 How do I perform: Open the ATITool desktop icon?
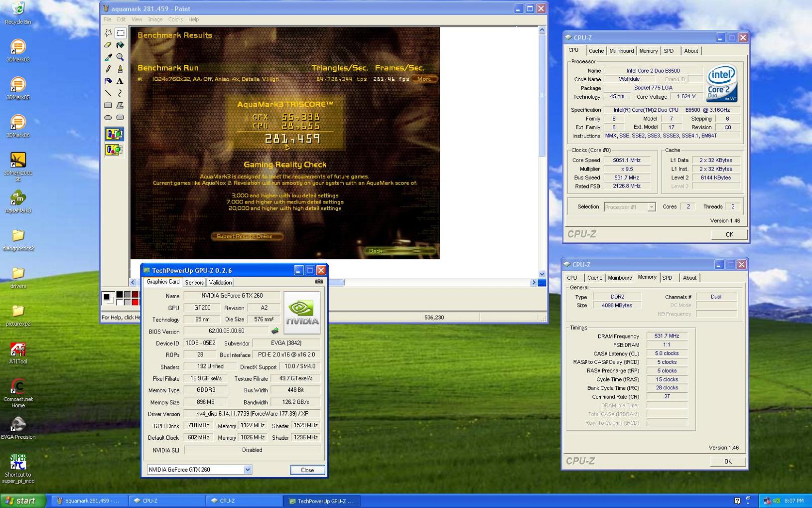[18, 353]
